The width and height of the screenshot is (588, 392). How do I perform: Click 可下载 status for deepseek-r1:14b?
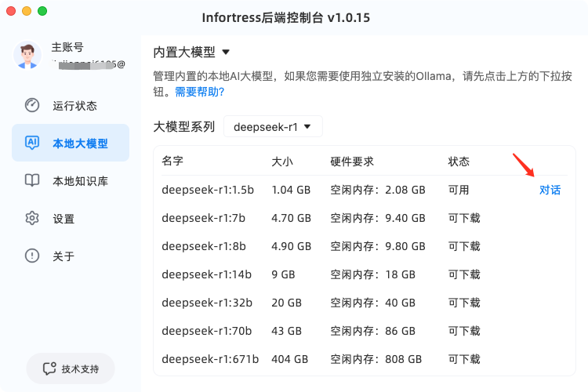[x=464, y=274]
